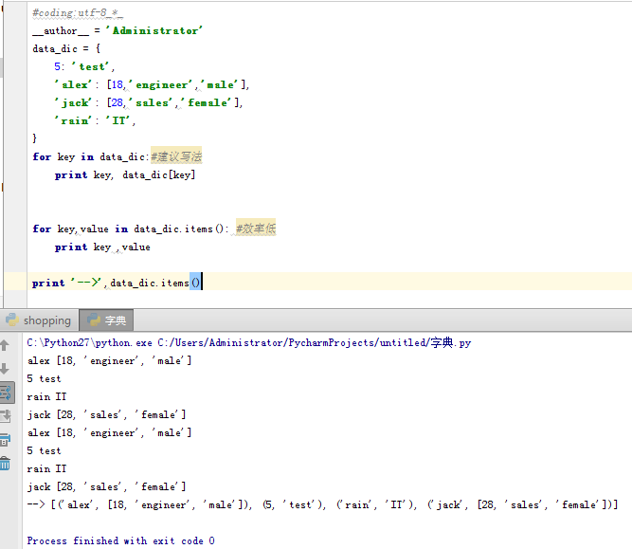The image size is (632, 549).
Task: Click the '#建议写法' comment
Action: pyautogui.click(x=177, y=156)
